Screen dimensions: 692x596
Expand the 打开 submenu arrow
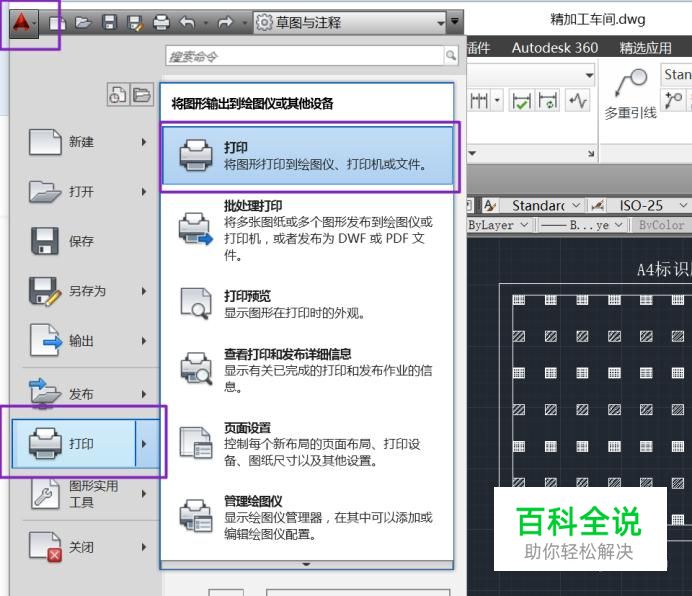[144, 192]
